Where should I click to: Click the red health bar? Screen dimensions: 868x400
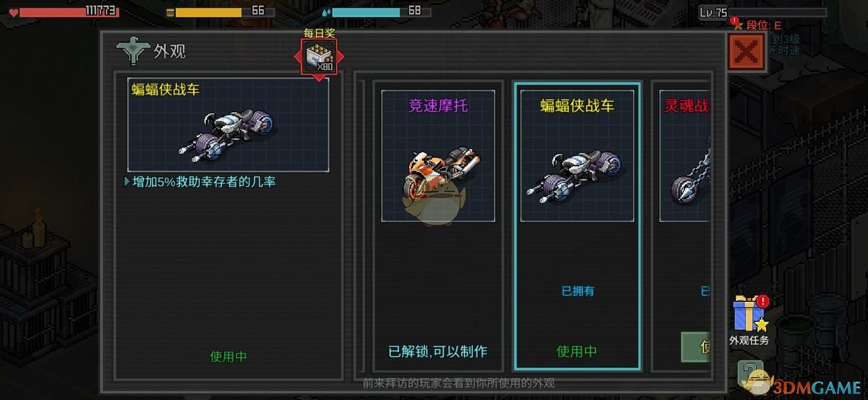pos(69,12)
